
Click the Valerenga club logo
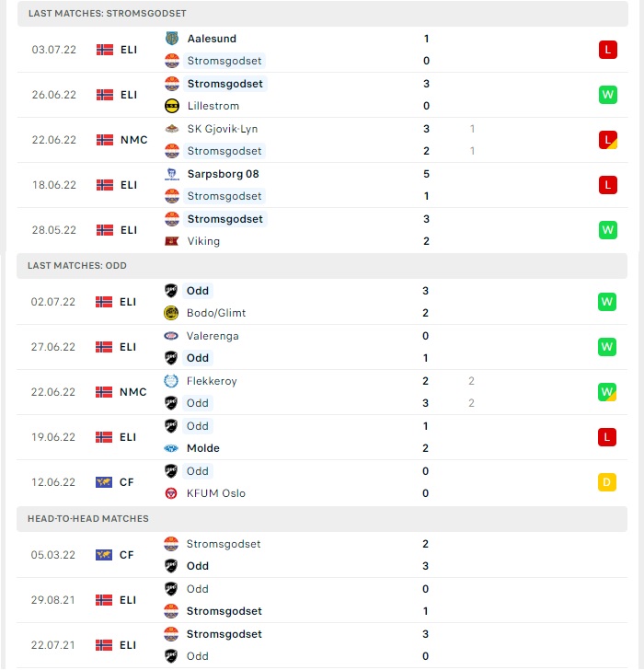click(x=171, y=336)
